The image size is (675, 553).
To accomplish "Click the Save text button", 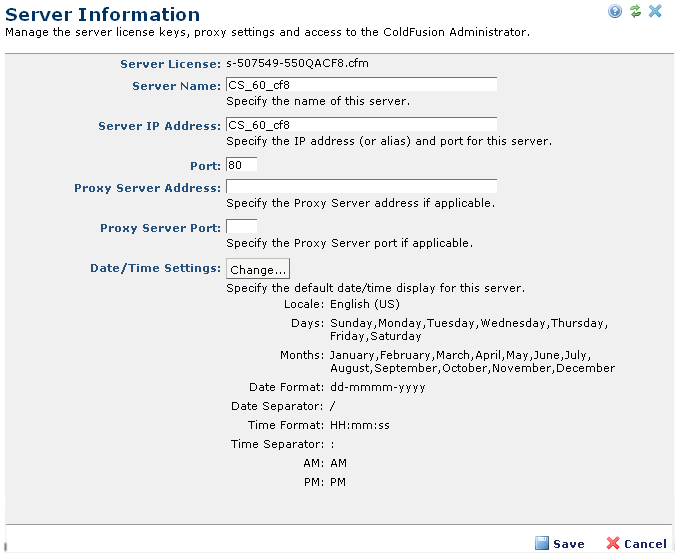I will [x=568, y=544].
